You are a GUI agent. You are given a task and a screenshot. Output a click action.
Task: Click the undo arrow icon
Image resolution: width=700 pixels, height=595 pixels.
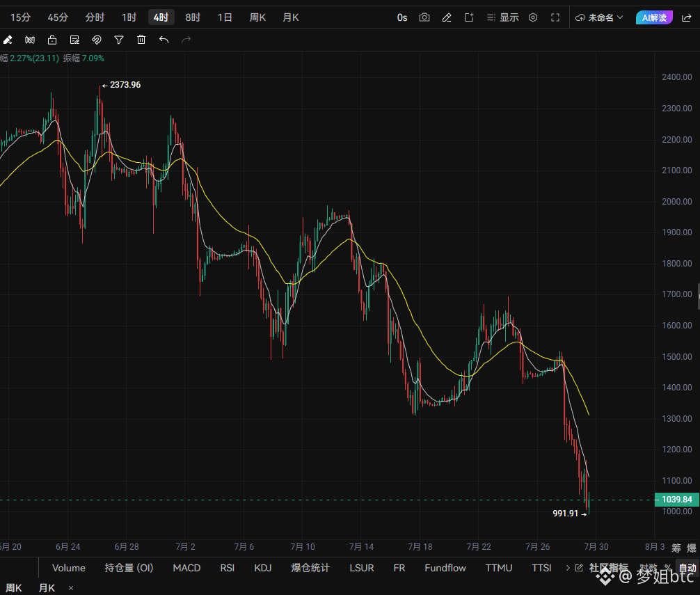(164, 40)
